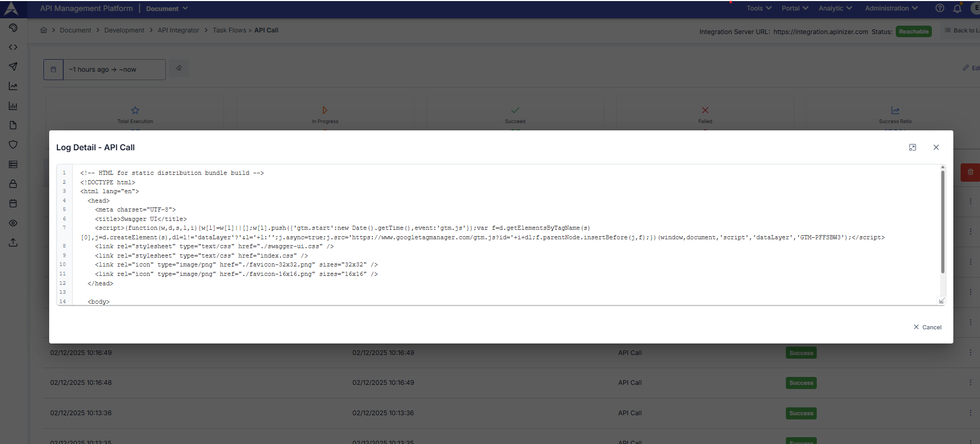Screen dimensions: 980x444
Task: Open the Tools dropdown menu
Action: 759,8
